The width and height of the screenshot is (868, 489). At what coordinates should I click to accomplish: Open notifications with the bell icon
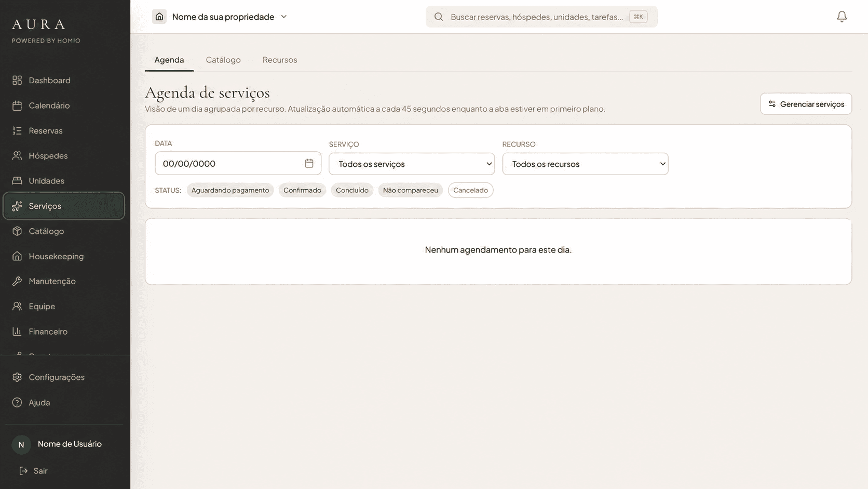(x=842, y=17)
